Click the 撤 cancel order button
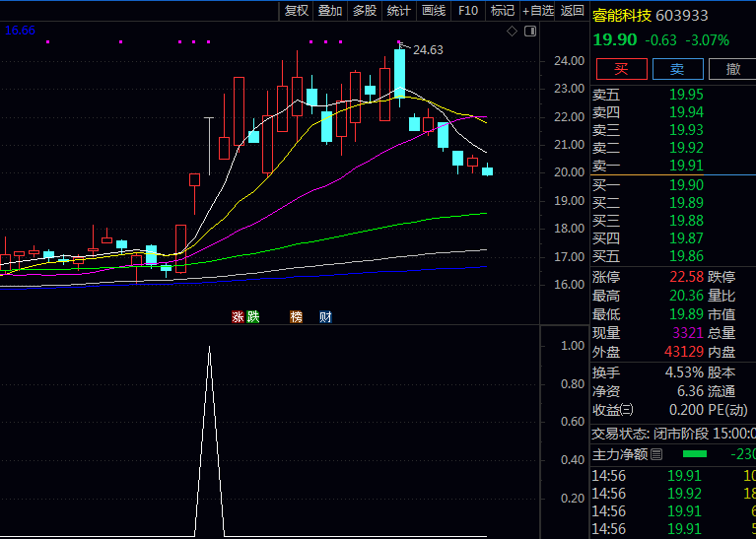Screen dimensions: 756x539 733,68
